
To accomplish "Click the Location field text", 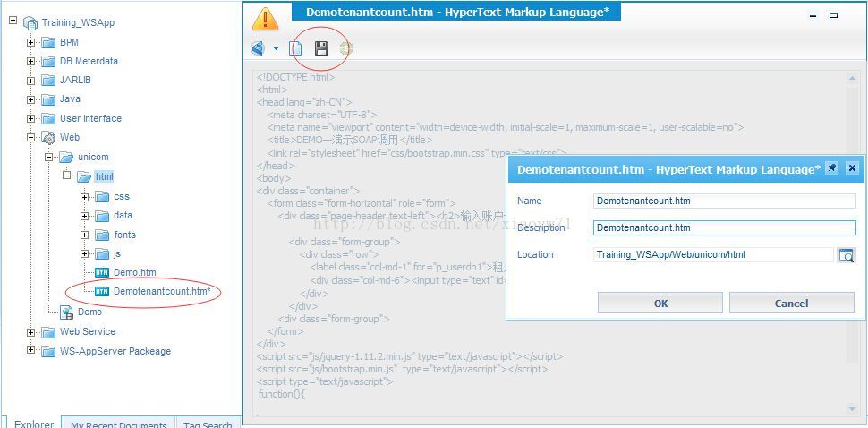I will [x=670, y=254].
